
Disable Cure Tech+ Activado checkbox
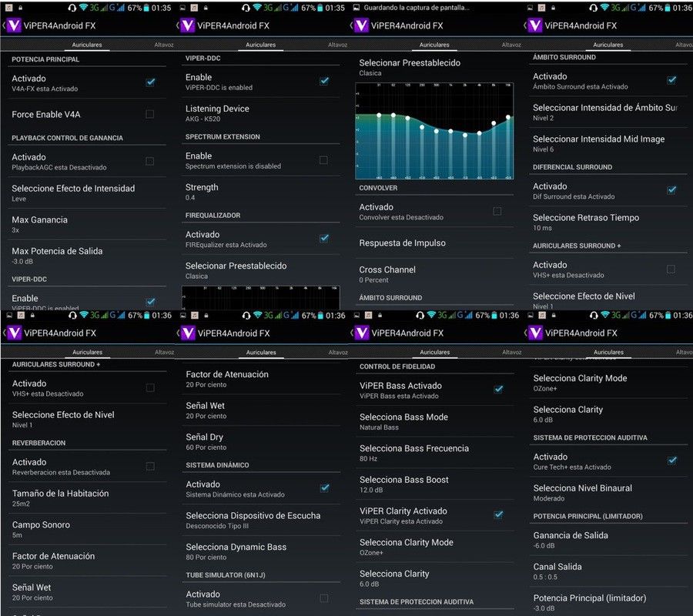coord(671,461)
